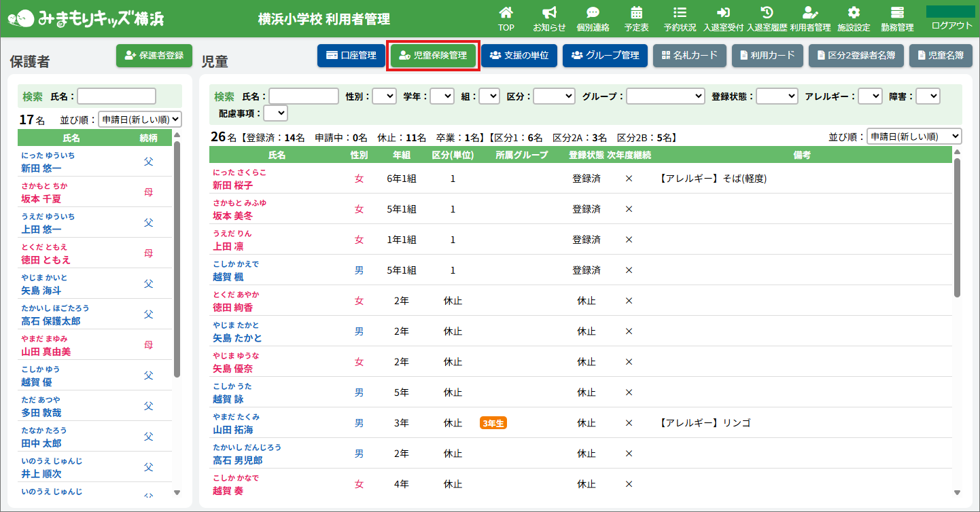Open 勤務管理 server icon
This screenshot has height=512, width=980.
pyautogui.click(x=897, y=13)
